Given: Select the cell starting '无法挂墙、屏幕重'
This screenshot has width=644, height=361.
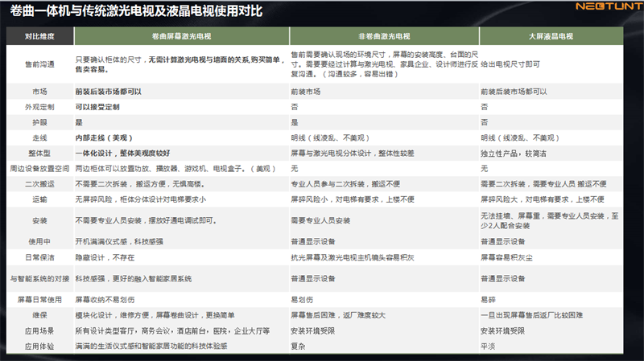Looking at the screenshot, I should pos(550,221).
